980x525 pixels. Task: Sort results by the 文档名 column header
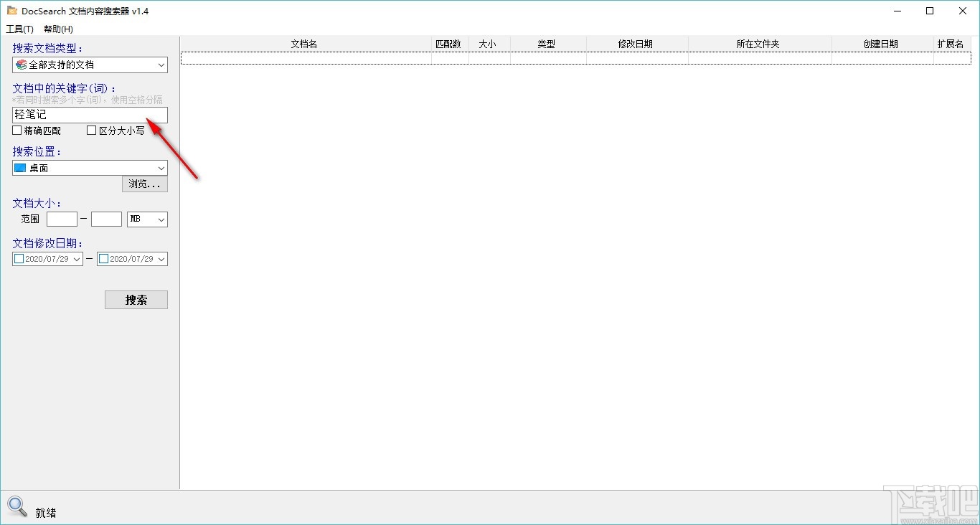pos(303,43)
